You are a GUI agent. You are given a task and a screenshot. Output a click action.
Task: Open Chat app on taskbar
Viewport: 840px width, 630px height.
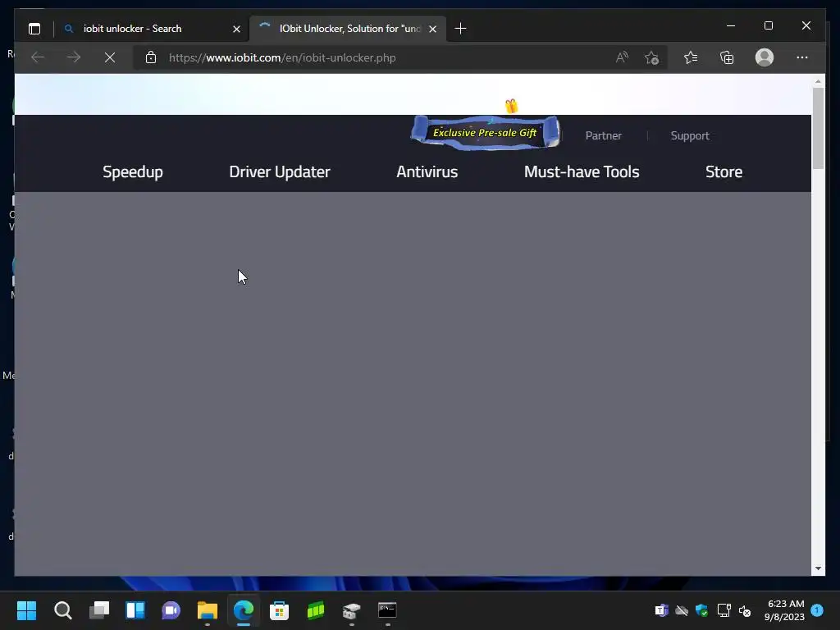click(x=171, y=610)
